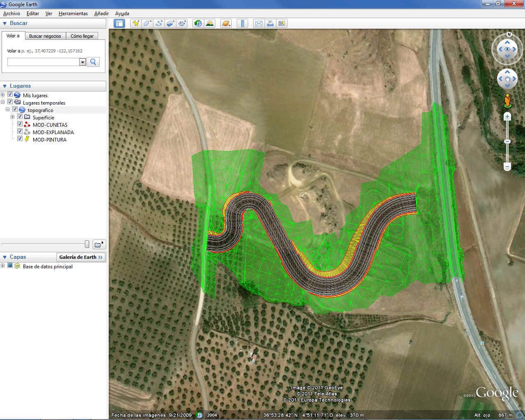
Task: Open the Herramientas menu
Action: tap(73, 14)
